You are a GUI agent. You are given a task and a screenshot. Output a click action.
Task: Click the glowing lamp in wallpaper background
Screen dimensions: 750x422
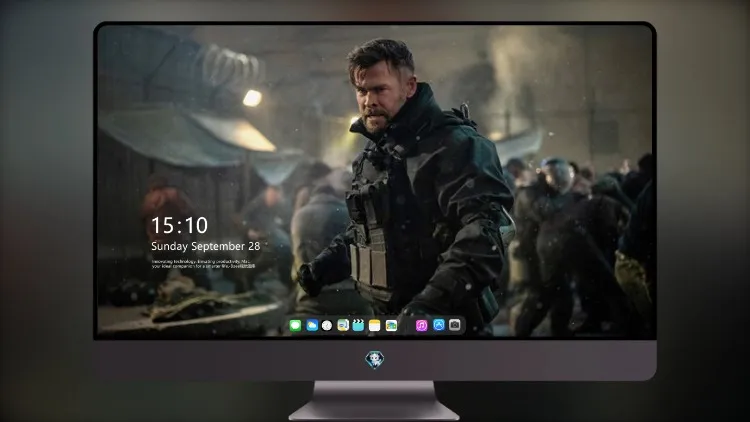pyautogui.click(x=252, y=98)
